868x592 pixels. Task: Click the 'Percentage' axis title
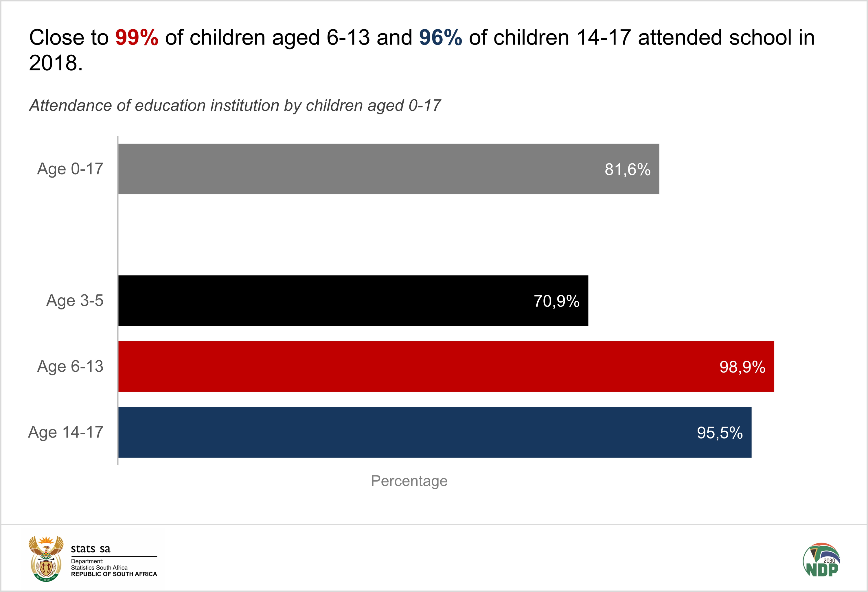pyautogui.click(x=409, y=481)
